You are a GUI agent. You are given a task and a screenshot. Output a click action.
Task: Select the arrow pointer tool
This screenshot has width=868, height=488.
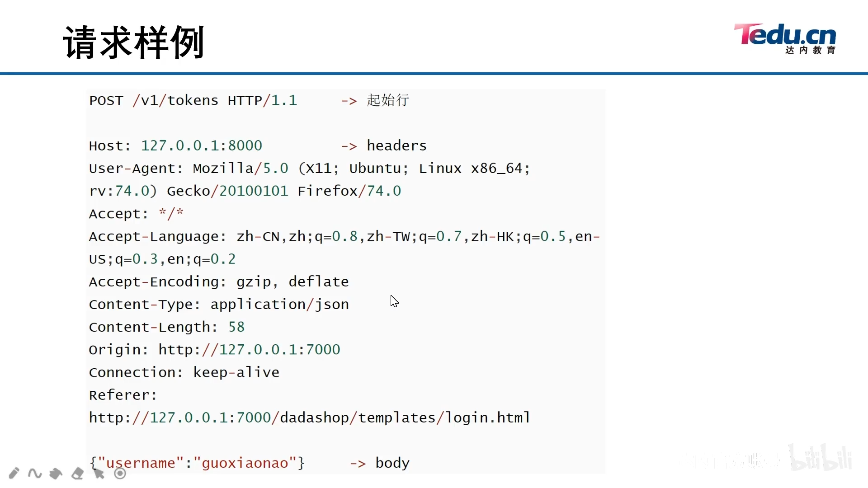click(99, 473)
